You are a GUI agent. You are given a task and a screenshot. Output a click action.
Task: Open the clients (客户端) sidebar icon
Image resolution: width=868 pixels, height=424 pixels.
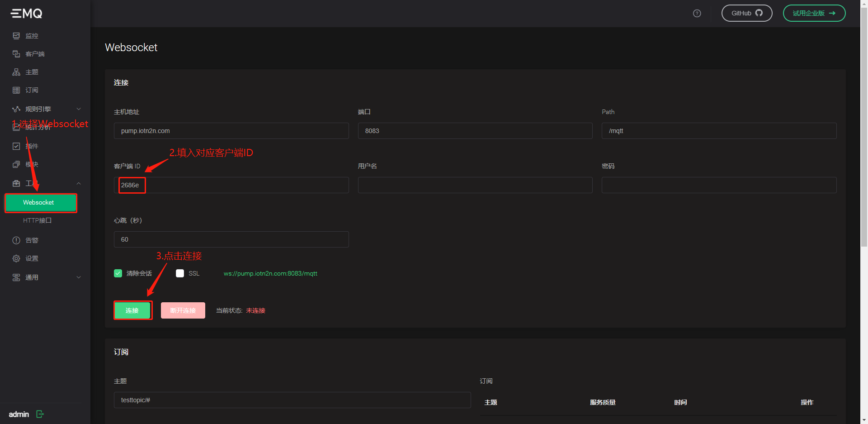click(x=16, y=54)
